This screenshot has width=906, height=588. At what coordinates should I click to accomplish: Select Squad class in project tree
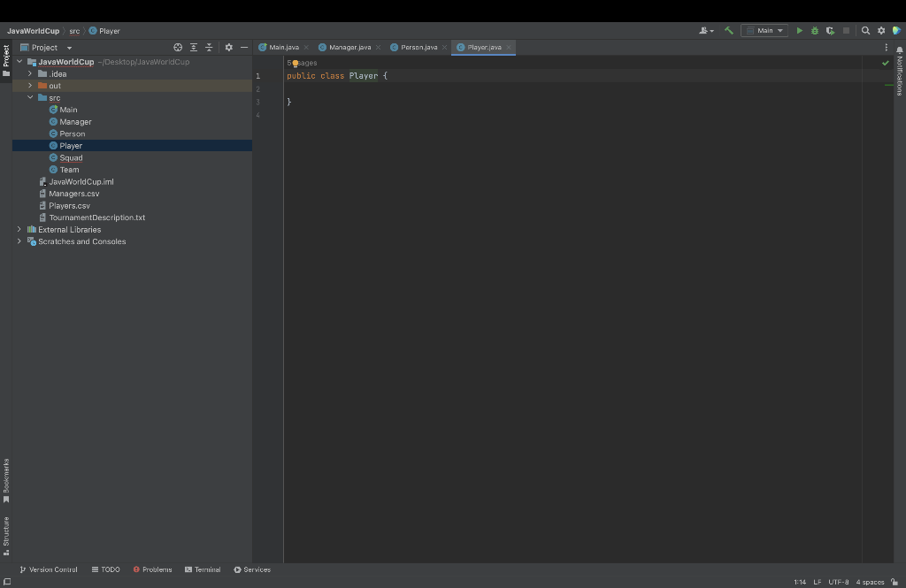(x=71, y=157)
